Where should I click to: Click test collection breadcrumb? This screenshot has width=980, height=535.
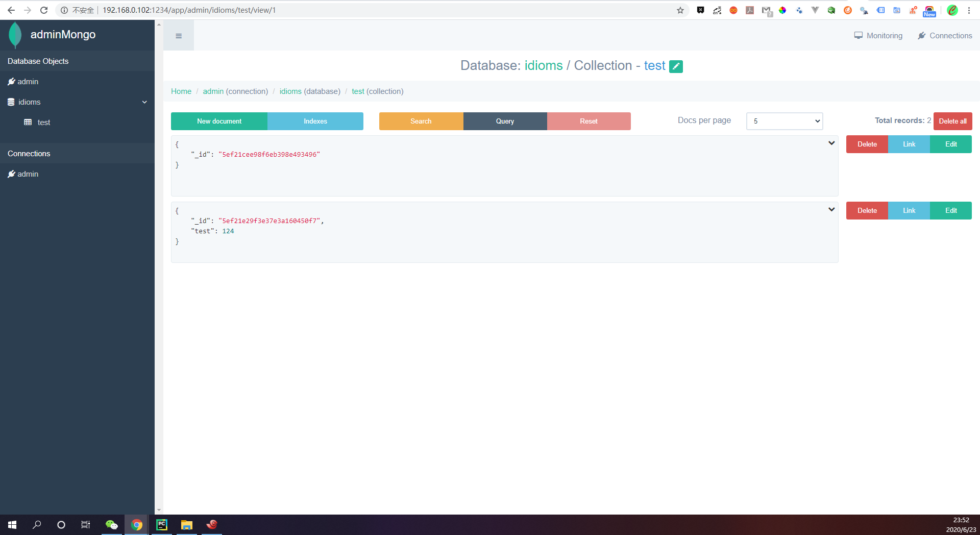point(358,91)
